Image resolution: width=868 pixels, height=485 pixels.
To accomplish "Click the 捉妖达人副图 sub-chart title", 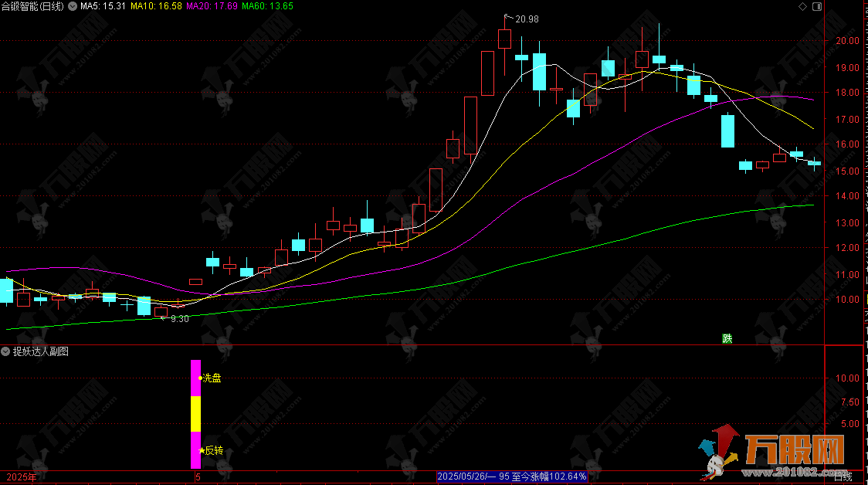I will 40,351.
